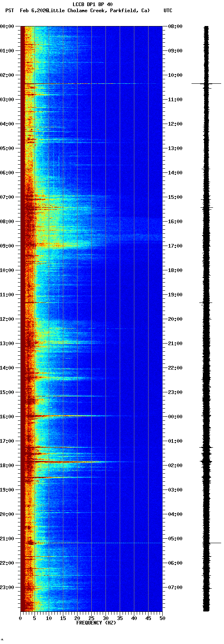Image resolution: width=224 pixels, height=644 pixels.
Task: Click the frequency axis tick label "20"
Action: [x=77, y=618]
